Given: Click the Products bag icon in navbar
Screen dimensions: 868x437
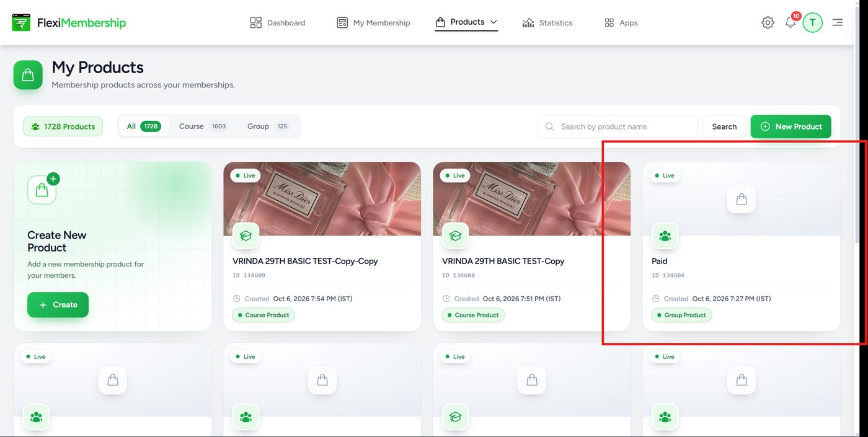Looking at the screenshot, I should [440, 22].
